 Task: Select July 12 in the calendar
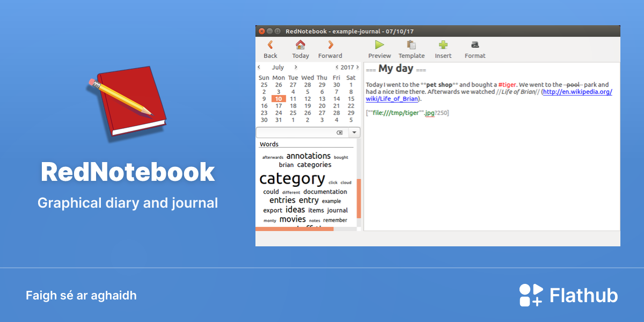pos(308,99)
